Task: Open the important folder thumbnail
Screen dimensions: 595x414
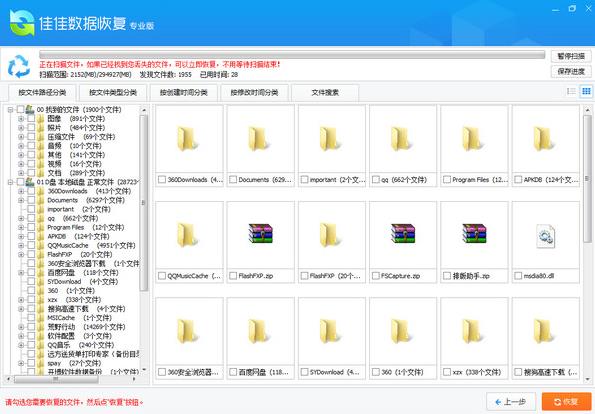Action: [x=330, y=139]
